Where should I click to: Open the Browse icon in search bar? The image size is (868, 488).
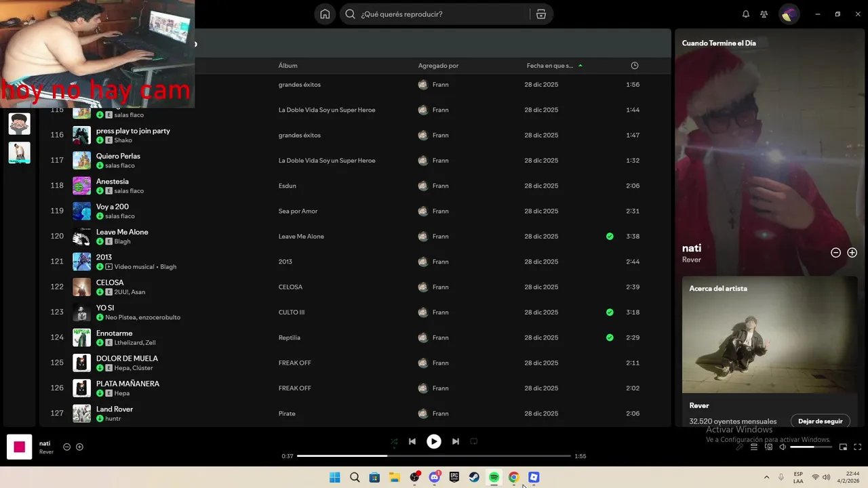[x=541, y=14]
